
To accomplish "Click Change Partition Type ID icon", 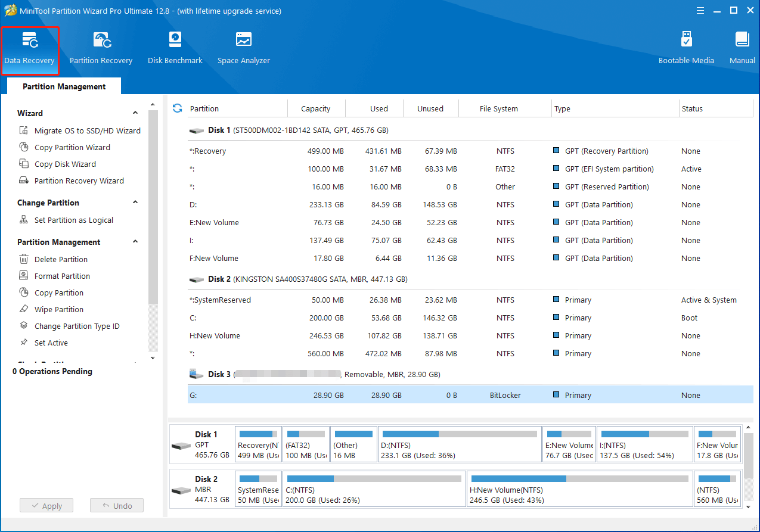I will 24,326.
